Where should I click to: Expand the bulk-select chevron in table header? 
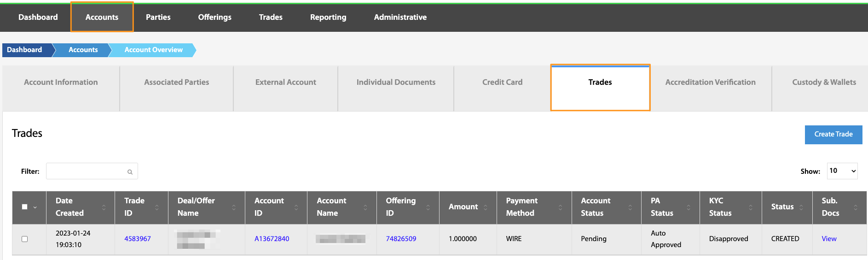[35, 207]
